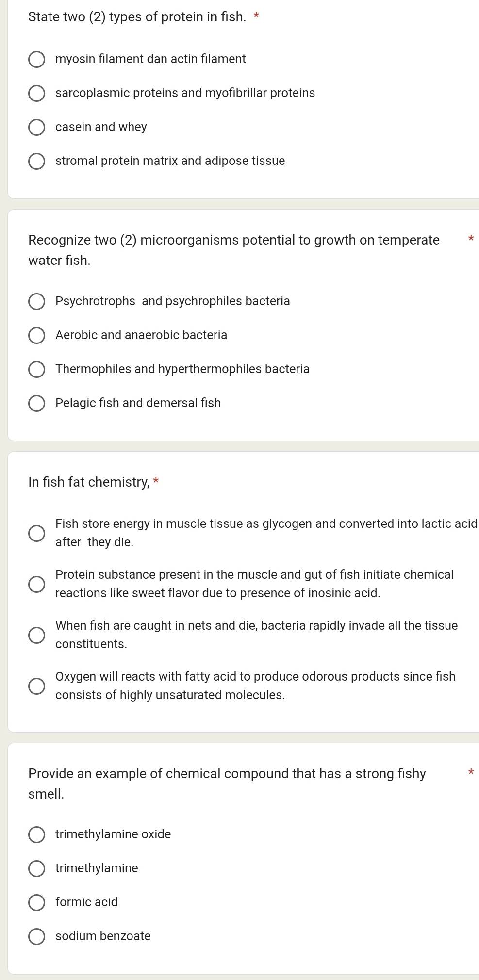This screenshot has width=479, height=980.
Task: Select the 'sodium benzoate' option
Action: point(36,936)
